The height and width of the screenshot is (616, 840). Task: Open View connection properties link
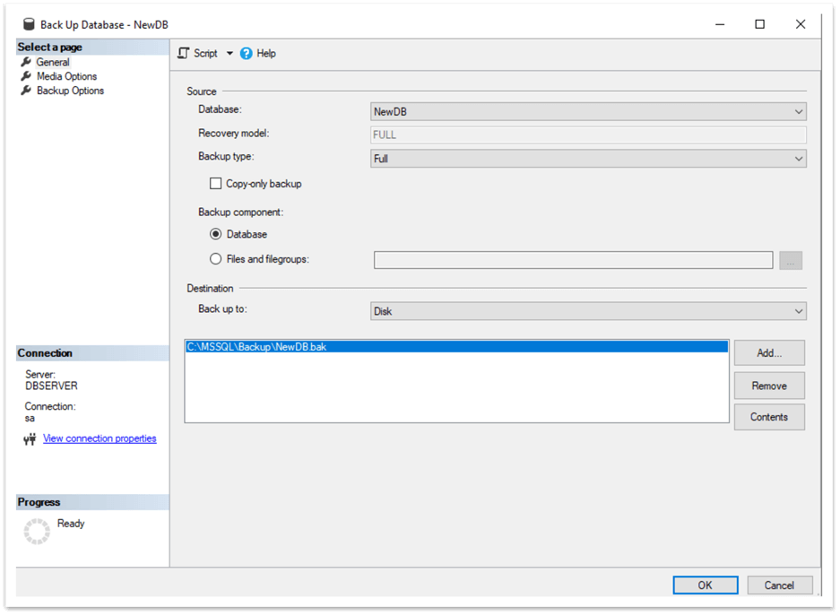coord(99,438)
